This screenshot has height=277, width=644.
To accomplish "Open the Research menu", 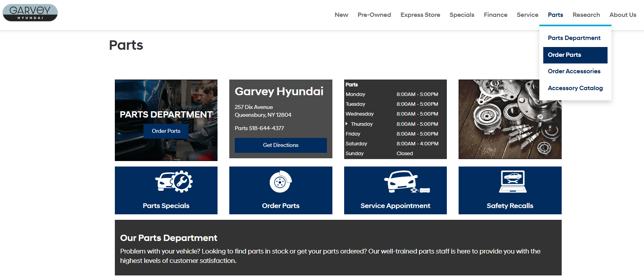I will [586, 15].
